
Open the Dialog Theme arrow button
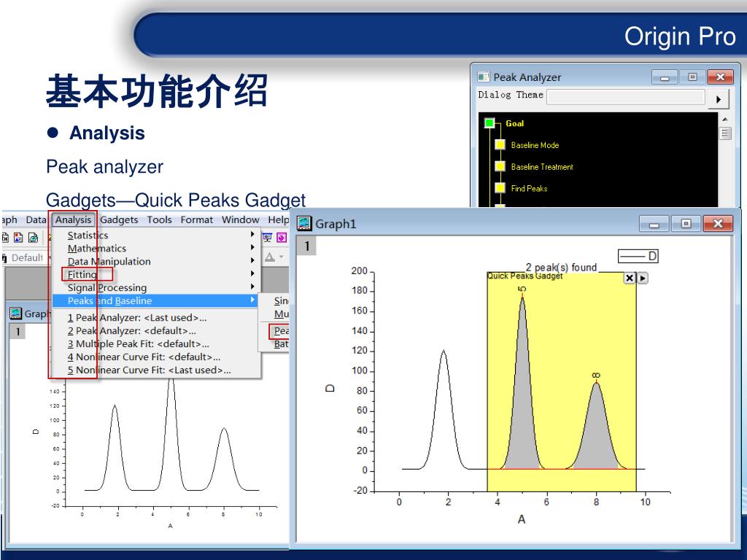(x=719, y=99)
